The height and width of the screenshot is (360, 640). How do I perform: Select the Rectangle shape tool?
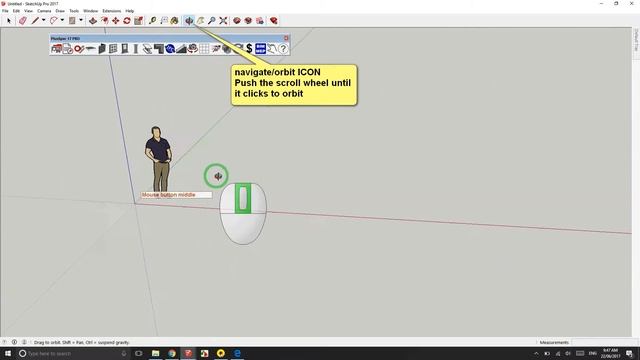pos(72,20)
